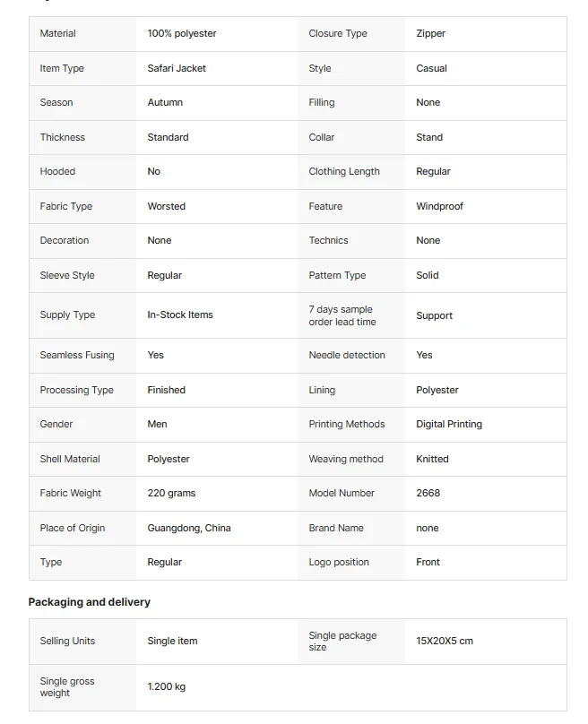
Task: Click the 'Needle detection' label
Action: click(347, 355)
